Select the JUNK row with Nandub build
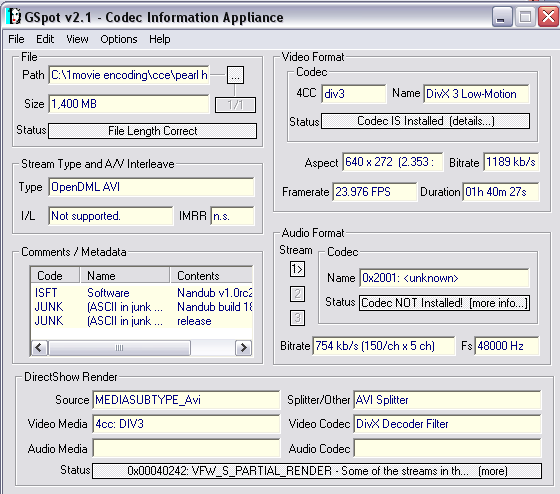Image resolution: width=560 pixels, height=494 pixels. pos(142,307)
